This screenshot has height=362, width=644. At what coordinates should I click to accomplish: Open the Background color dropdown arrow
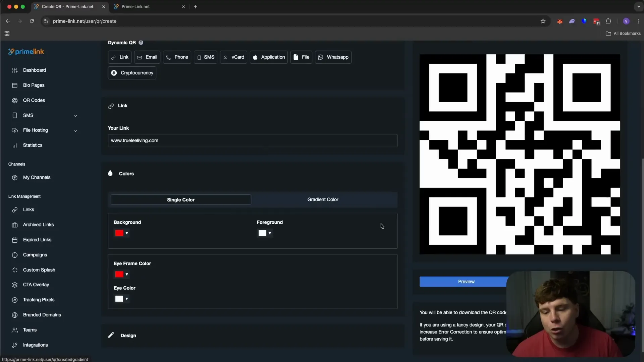(x=127, y=233)
